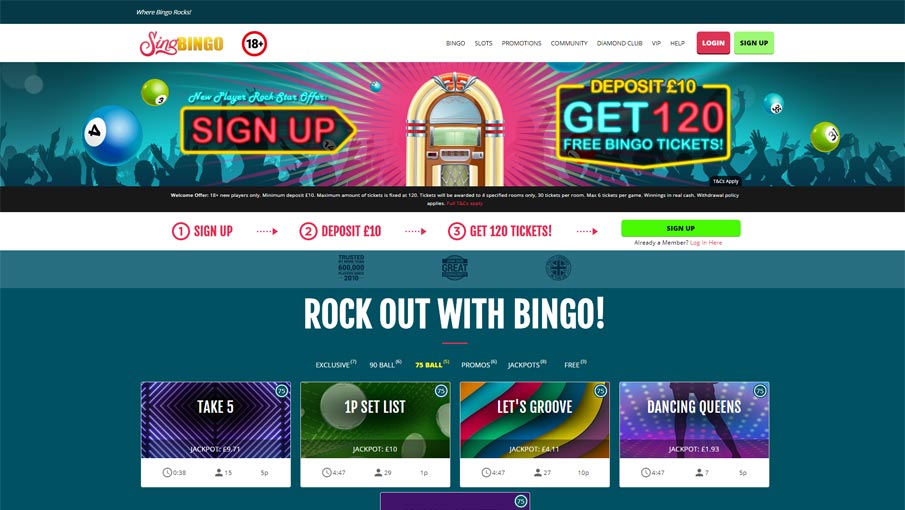The height and width of the screenshot is (510, 905).
Task: Click the green Sign Up bar button
Action: click(x=680, y=228)
